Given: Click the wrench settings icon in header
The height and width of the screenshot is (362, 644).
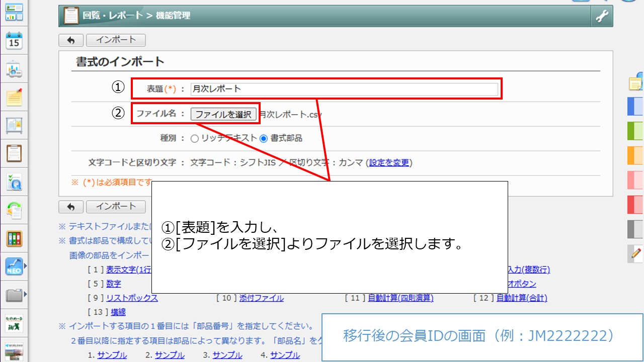Looking at the screenshot, I should pyautogui.click(x=602, y=16).
